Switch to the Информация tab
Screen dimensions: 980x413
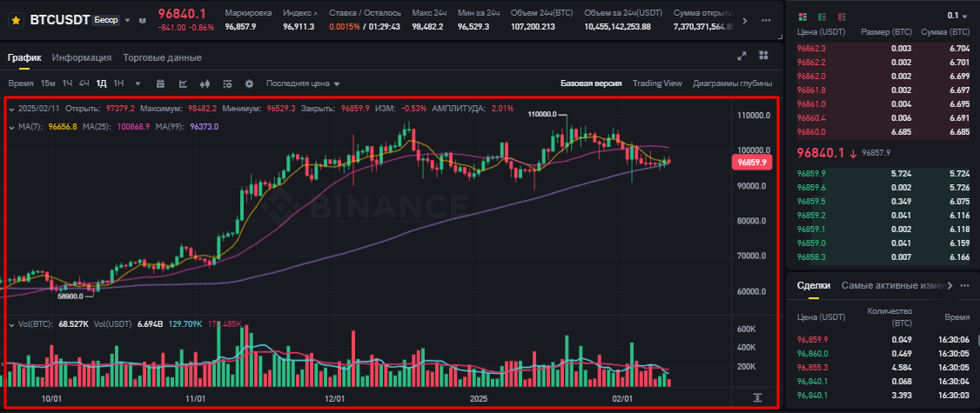(x=82, y=57)
